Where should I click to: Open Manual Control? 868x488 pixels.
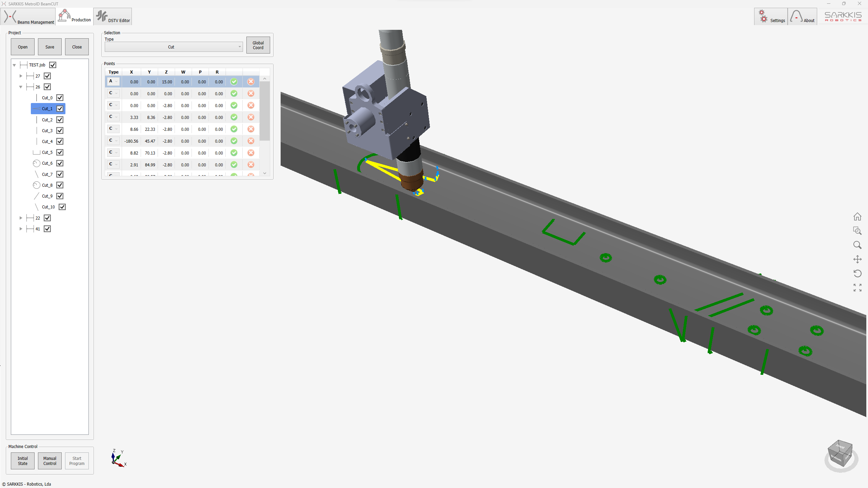(50, 461)
